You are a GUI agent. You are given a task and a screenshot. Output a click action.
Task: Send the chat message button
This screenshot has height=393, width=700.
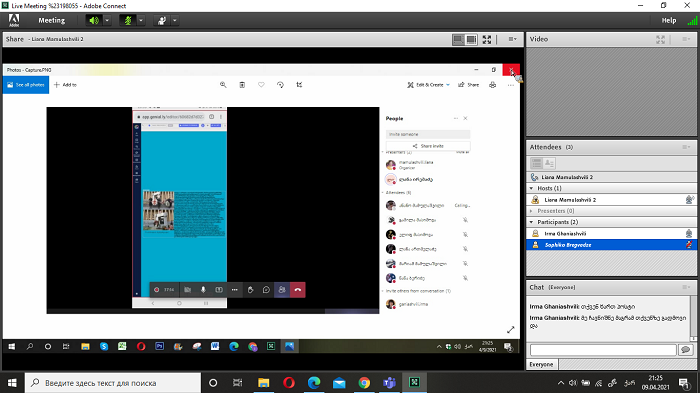point(686,350)
